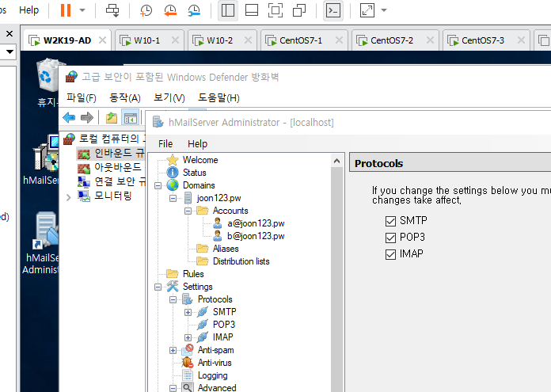Open the 파일(F) menu in firewall window

82,97
